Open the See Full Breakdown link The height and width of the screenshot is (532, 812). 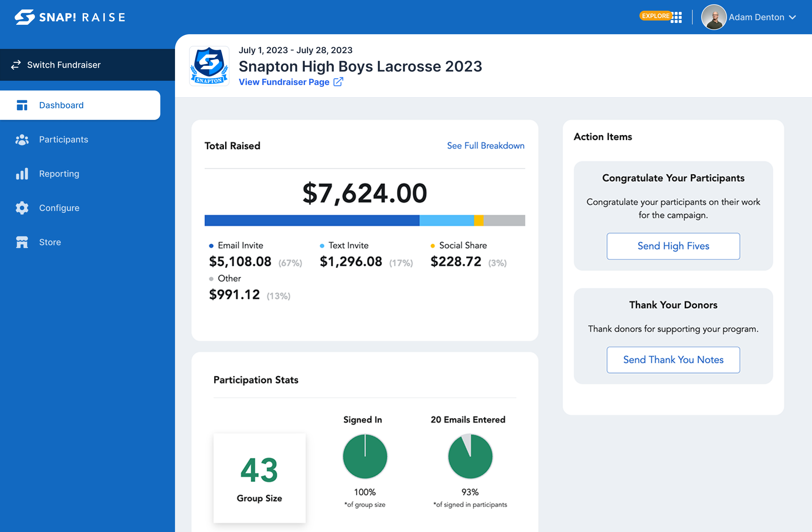[x=486, y=146]
